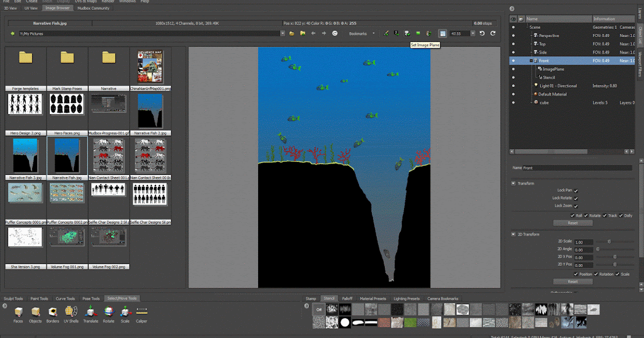
Task: Select the UV Shells tool
Action: click(x=71, y=312)
